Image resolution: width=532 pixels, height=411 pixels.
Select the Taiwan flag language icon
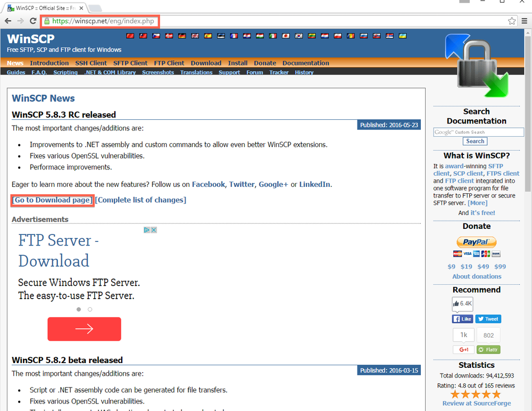[x=143, y=36]
